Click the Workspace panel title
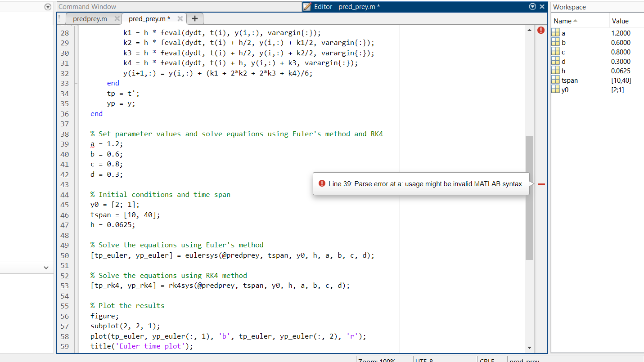 coord(570,7)
